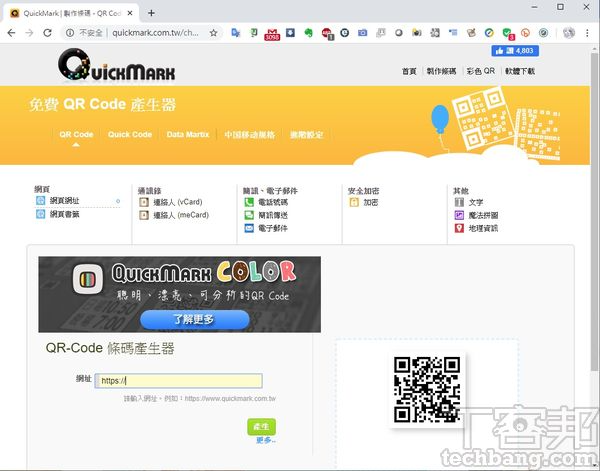Click the 網頁書籤 bookmark icon
This screenshot has height=471, width=600.
click(x=40, y=214)
